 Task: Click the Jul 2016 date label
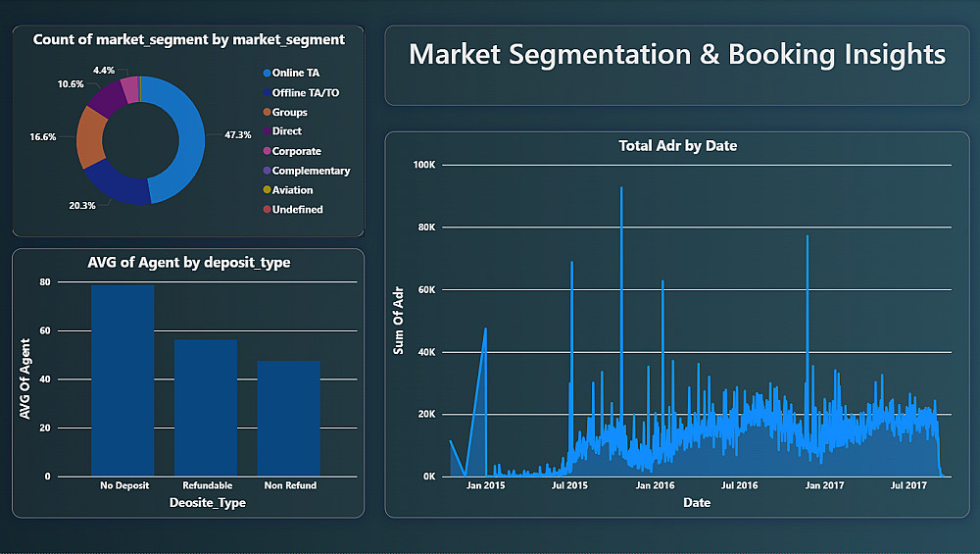point(739,485)
